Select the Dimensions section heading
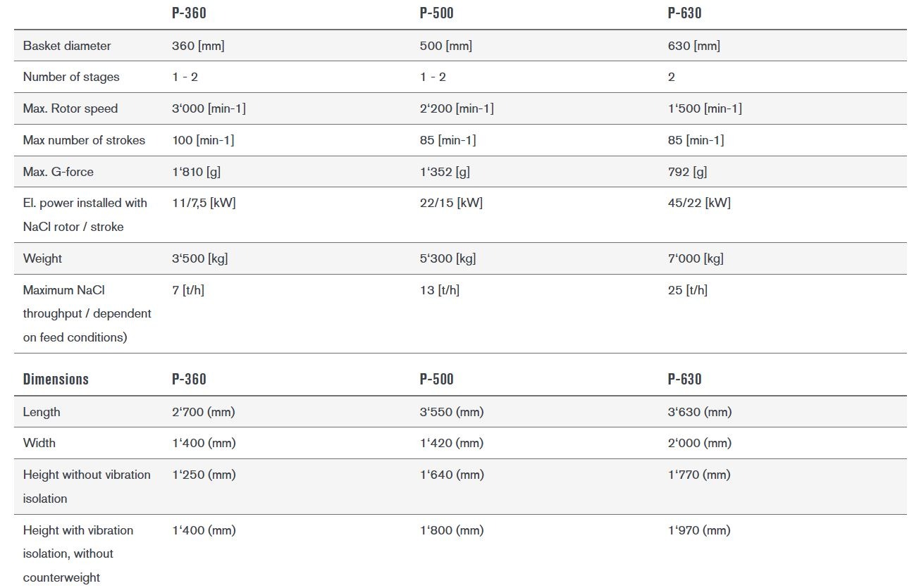 click(56, 380)
